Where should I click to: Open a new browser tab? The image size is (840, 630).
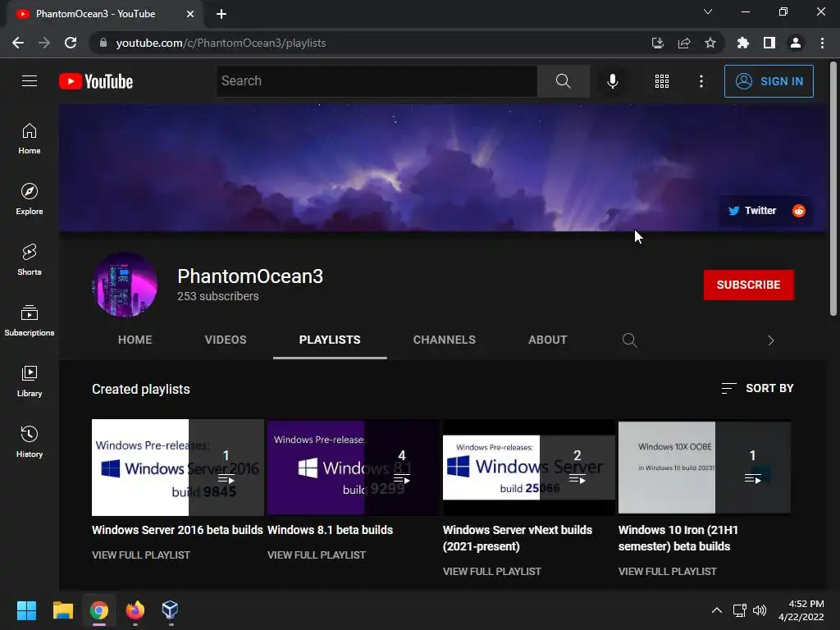pos(221,14)
